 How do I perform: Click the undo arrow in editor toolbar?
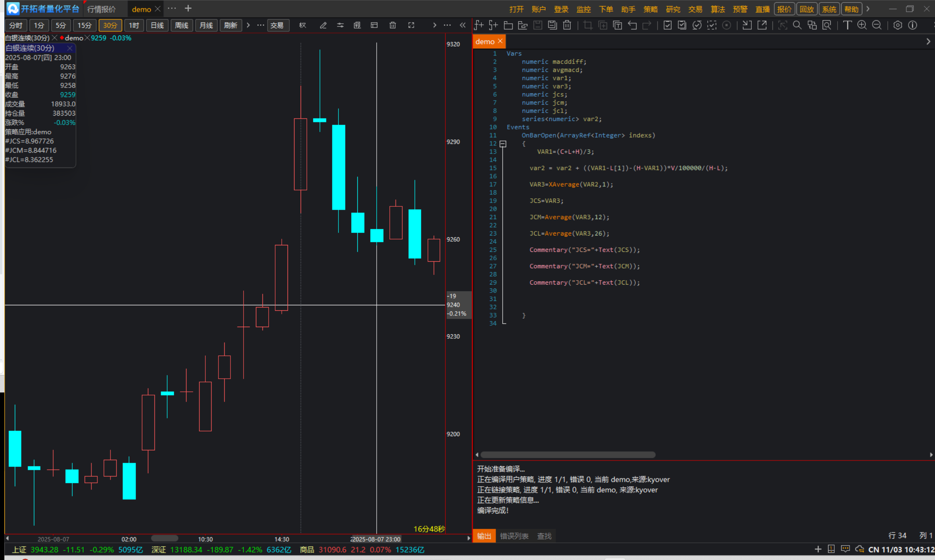tap(632, 25)
